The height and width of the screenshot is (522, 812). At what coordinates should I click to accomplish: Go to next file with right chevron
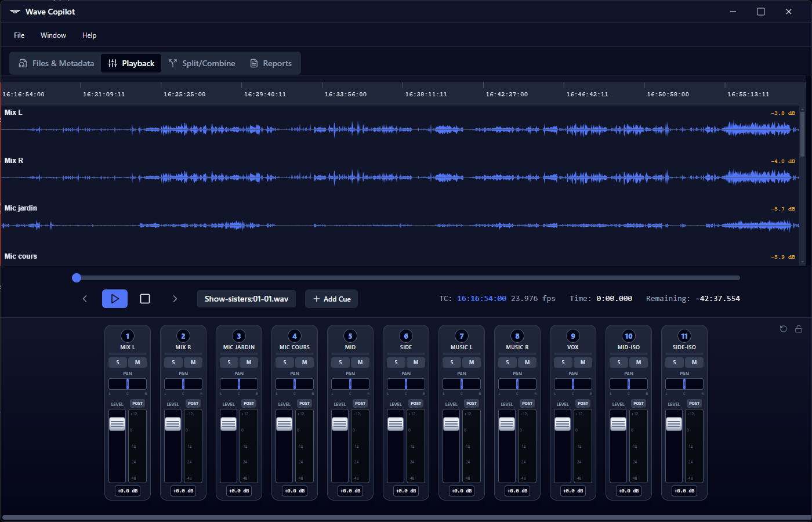pos(175,299)
